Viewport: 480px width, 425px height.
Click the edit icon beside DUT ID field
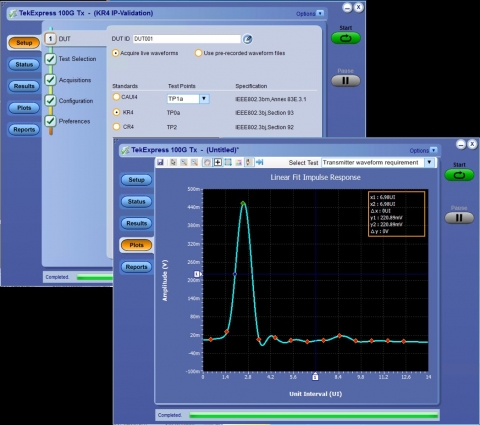247,39
